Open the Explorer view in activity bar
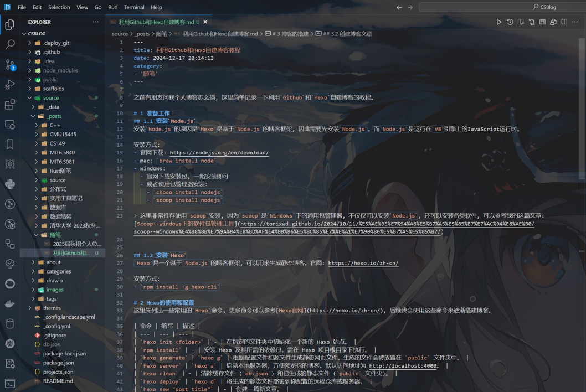 point(10,24)
